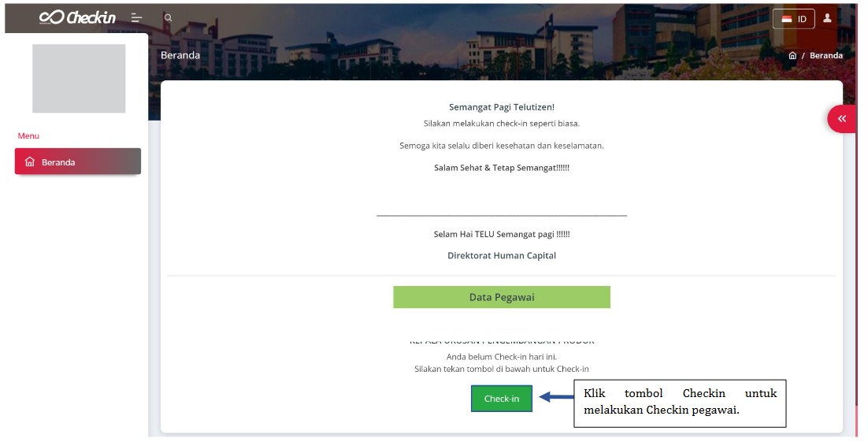Open the user profile icon
This screenshot has width=868, height=442.
click(x=827, y=18)
